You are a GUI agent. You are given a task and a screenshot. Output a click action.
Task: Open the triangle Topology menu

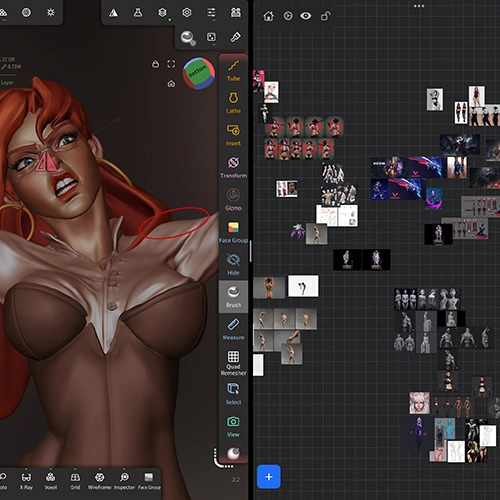[x=113, y=13]
